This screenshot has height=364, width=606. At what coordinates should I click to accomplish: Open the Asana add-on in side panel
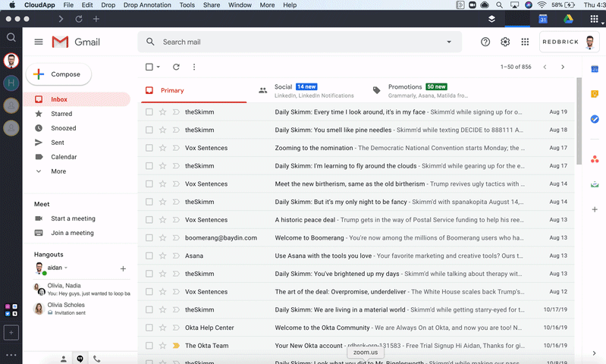595,158
